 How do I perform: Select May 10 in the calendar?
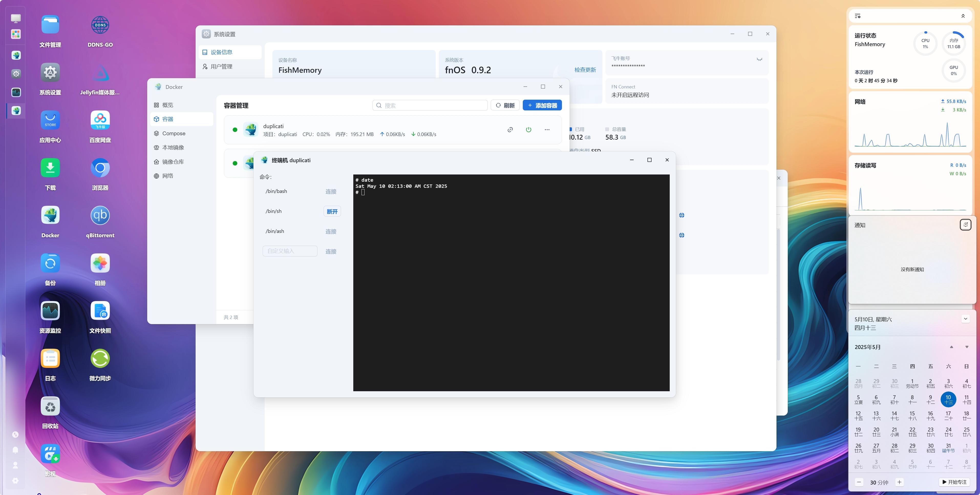948,399
